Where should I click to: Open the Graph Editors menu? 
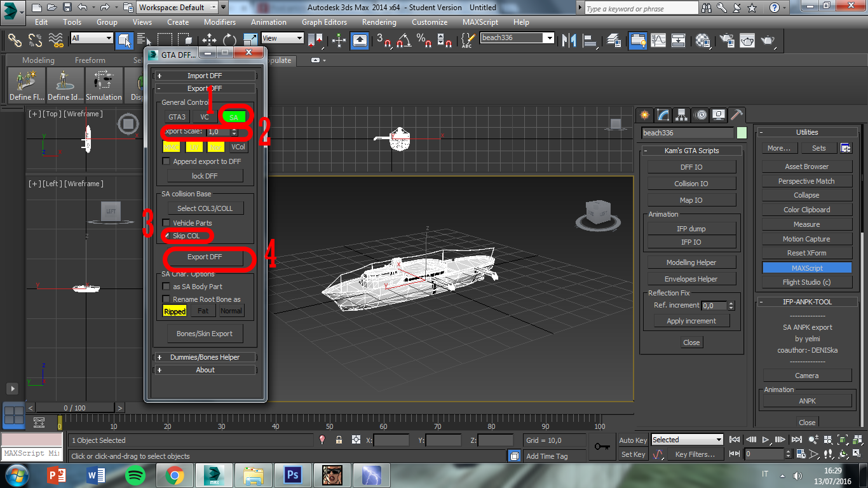point(324,22)
